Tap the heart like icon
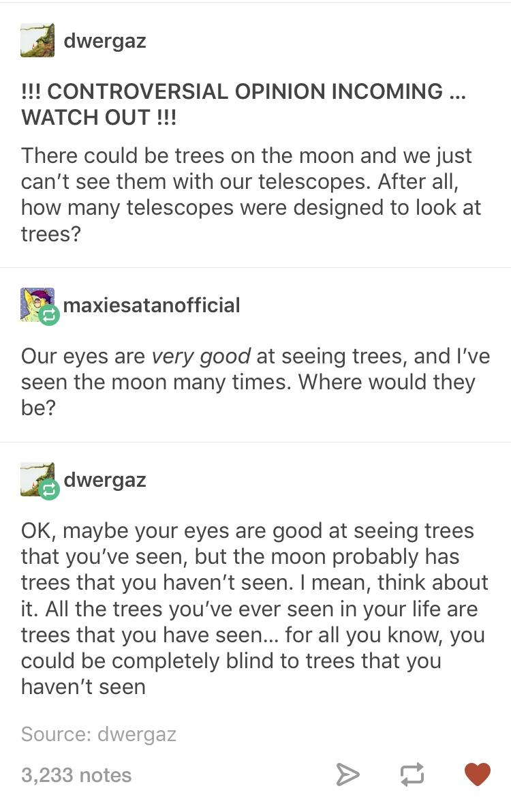Screen dimensions: 511x812 477,775
